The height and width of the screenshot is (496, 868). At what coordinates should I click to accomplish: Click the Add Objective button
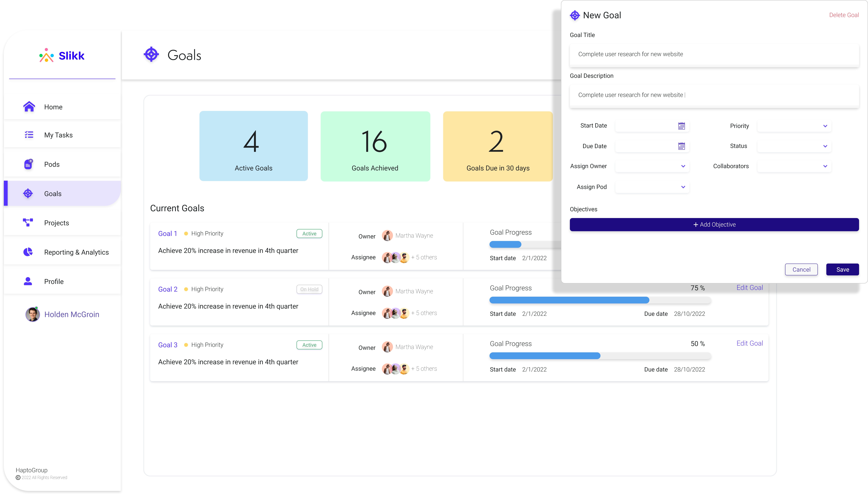point(714,225)
